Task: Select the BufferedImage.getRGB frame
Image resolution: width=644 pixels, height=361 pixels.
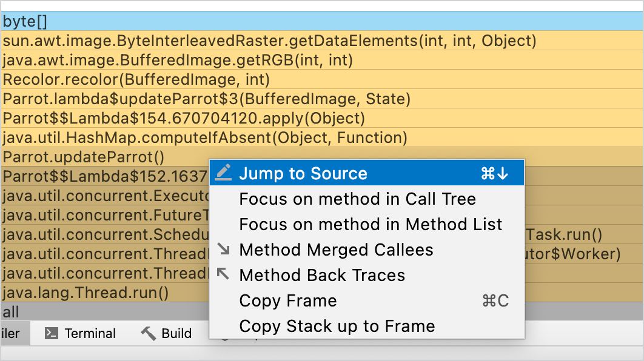Action: (322, 60)
